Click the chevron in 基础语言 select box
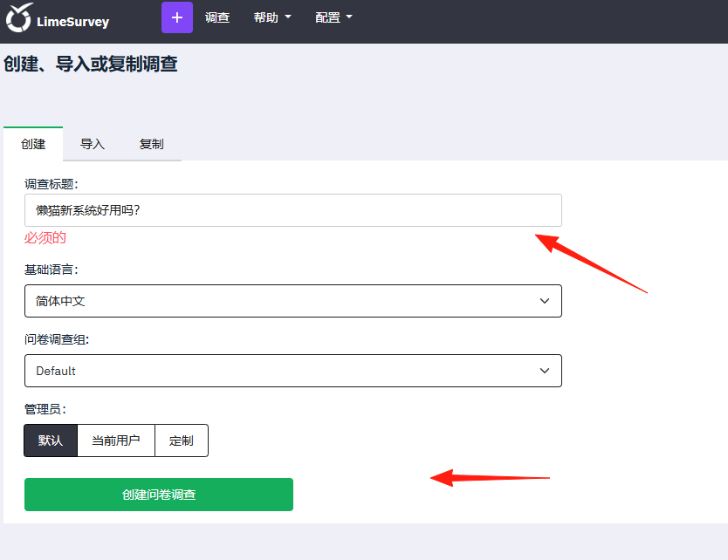This screenshot has width=728, height=560. pyautogui.click(x=545, y=301)
